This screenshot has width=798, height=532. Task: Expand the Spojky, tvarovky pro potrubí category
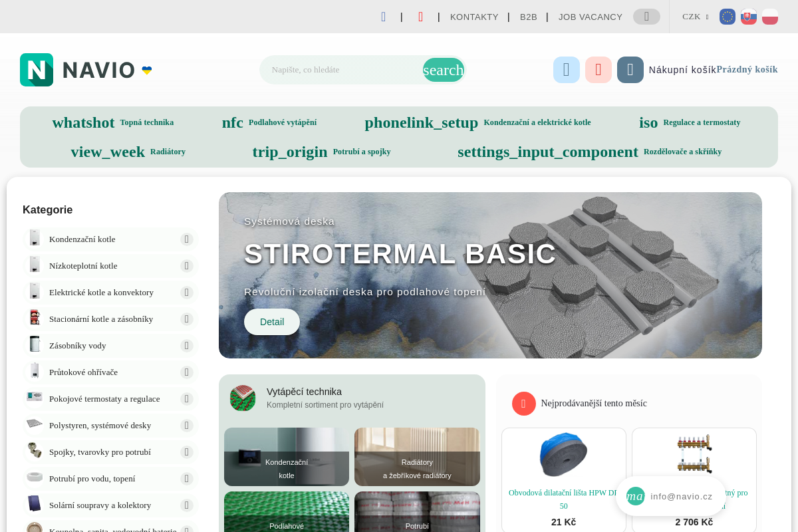(x=187, y=452)
